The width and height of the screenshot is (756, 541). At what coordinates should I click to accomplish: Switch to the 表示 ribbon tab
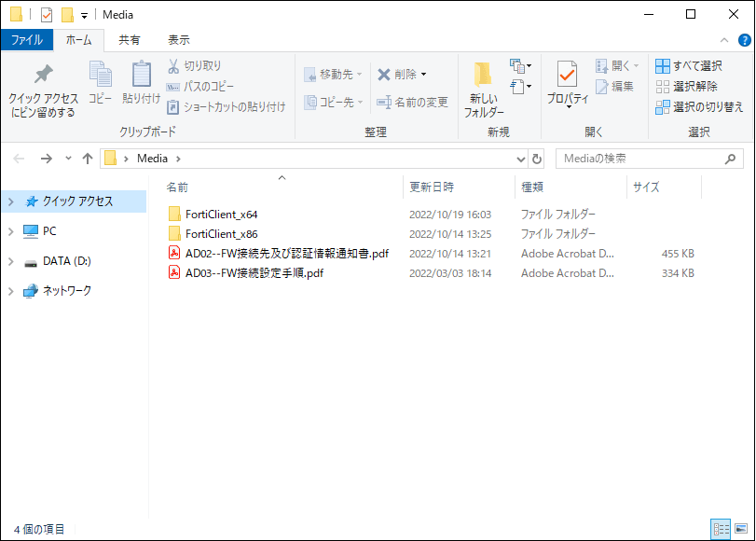178,40
